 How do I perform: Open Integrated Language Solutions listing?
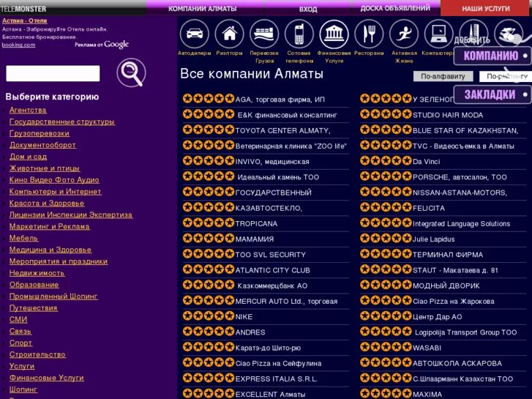(462, 224)
